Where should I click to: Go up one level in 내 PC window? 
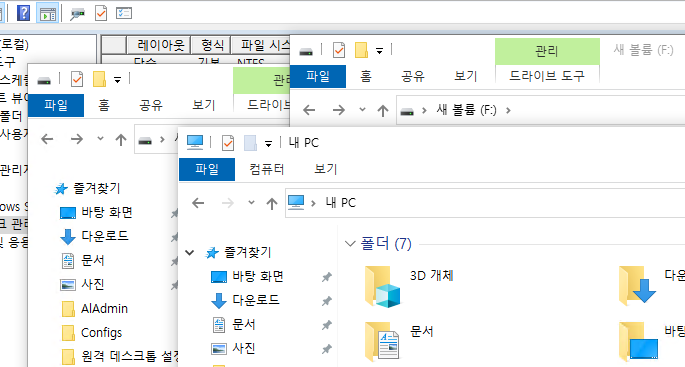click(x=272, y=203)
